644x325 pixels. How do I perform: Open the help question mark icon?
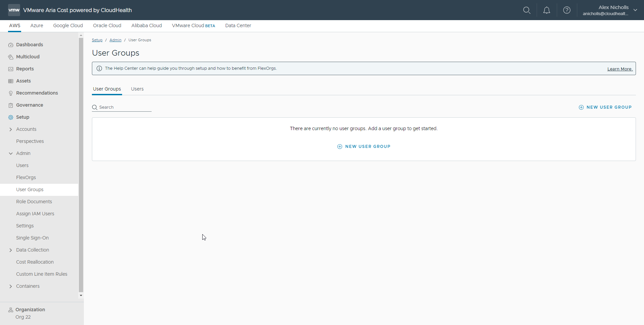pyautogui.click(x=567, y=10)
